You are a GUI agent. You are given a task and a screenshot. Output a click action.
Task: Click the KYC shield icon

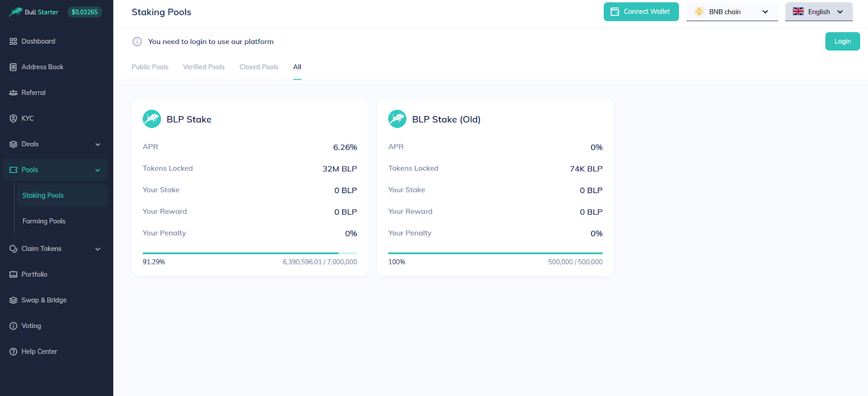[x=14, y=118]
